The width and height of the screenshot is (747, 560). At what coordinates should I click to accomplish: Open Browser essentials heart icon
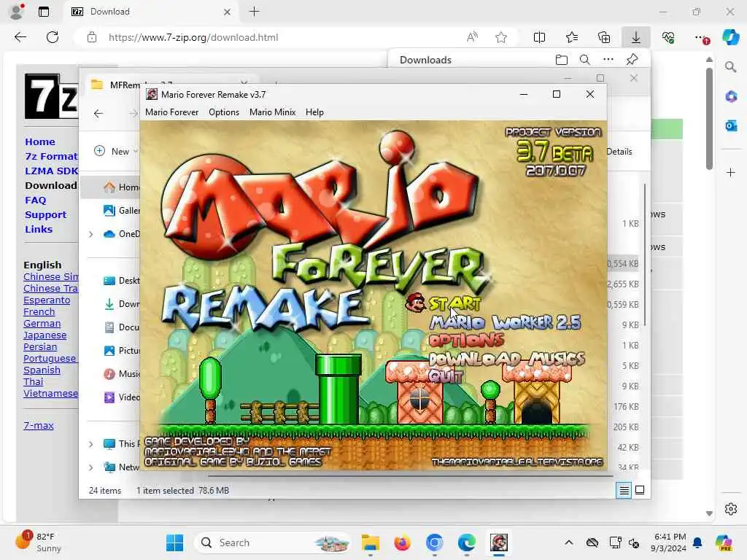(x=668, y=37)
